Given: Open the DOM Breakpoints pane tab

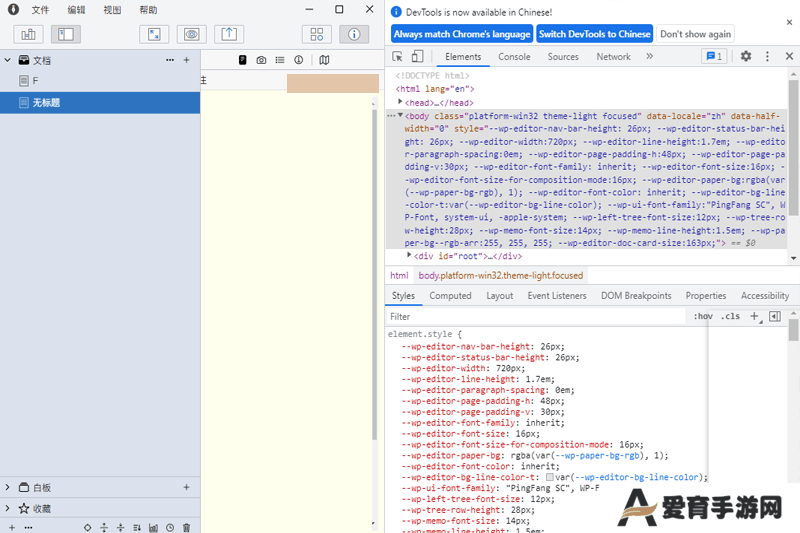Looking at the screenshot, I should click(x=636, y=296).
